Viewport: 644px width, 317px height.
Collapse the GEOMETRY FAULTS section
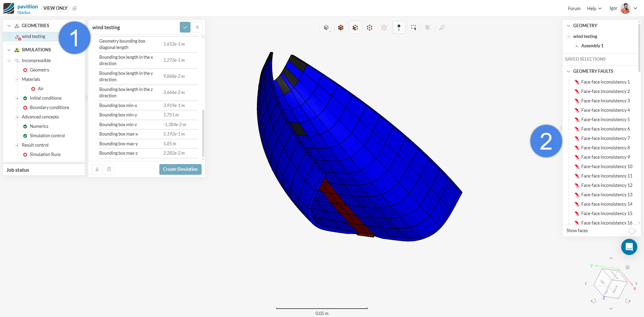point(569,71)
